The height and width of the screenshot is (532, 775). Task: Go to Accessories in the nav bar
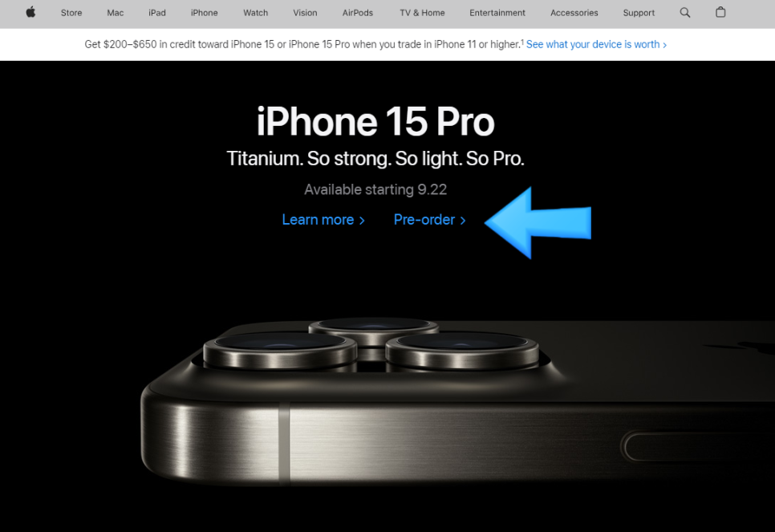pyautogui.click(x=574, y=13)
